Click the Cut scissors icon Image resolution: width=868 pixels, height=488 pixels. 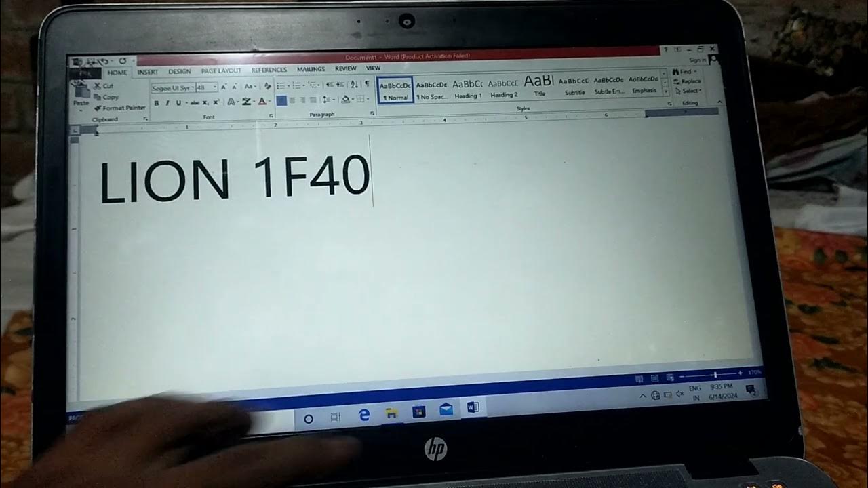click(x=97, y=86)
